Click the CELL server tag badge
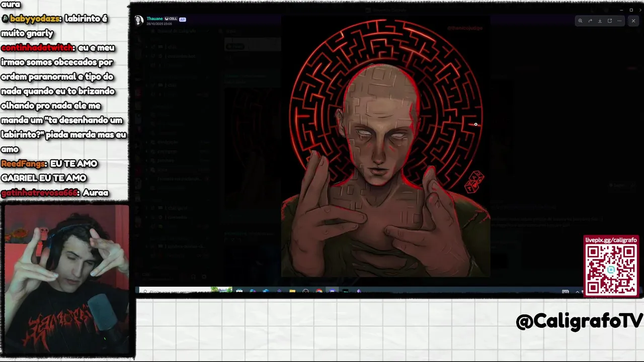This screenshot has width=644, height=362. pyautogui.click(x=171, y=19)
